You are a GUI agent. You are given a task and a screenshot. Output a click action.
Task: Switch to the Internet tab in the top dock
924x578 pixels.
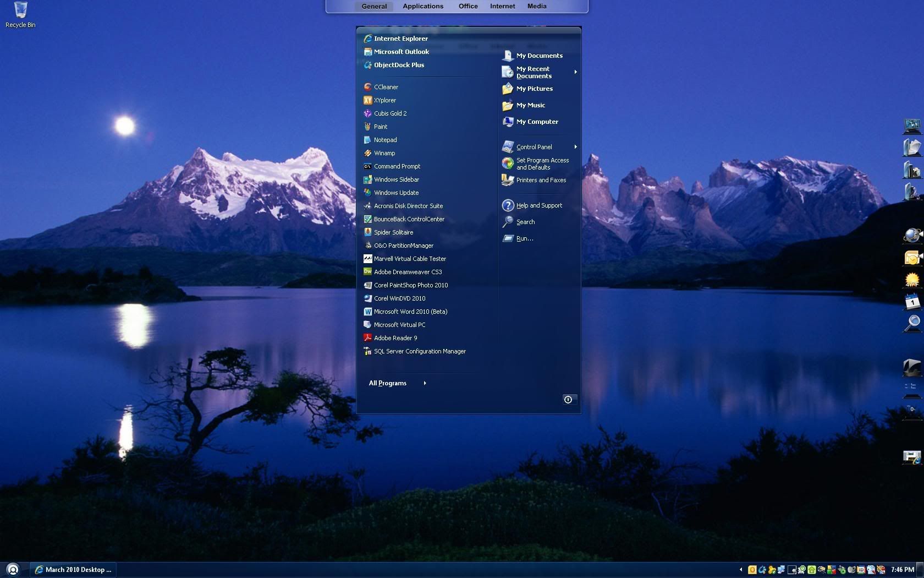(503, 7)
